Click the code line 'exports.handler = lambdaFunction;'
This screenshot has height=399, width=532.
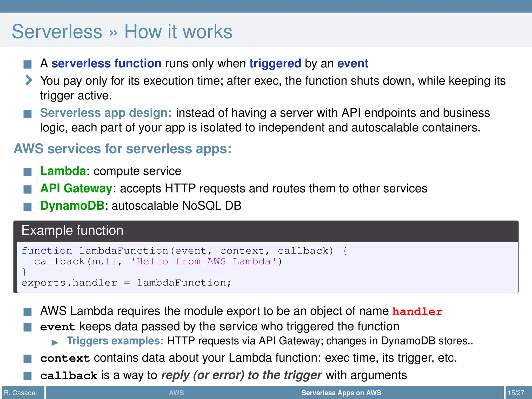click(126, 283)
